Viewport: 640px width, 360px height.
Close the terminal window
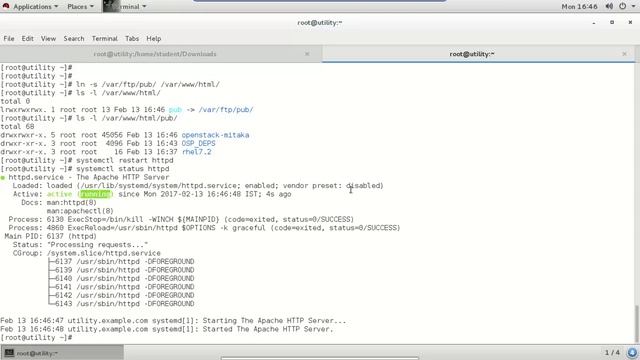630,22
